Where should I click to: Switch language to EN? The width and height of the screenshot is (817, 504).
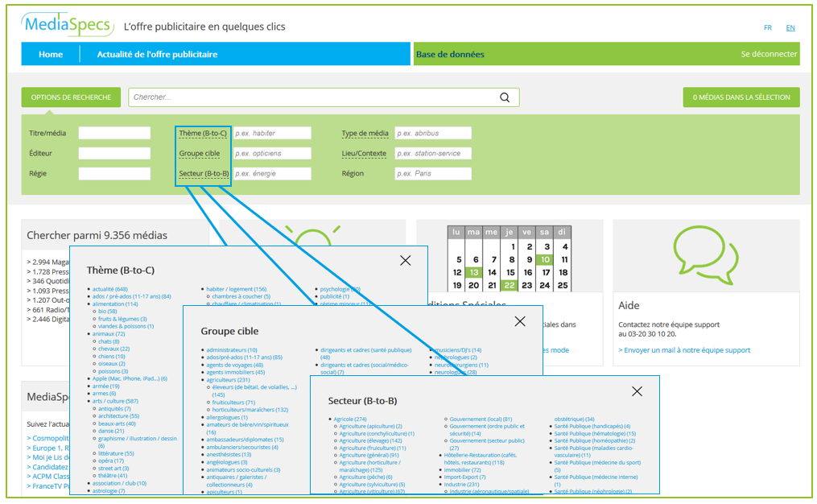pyautogui.click(x=790, y=28)
